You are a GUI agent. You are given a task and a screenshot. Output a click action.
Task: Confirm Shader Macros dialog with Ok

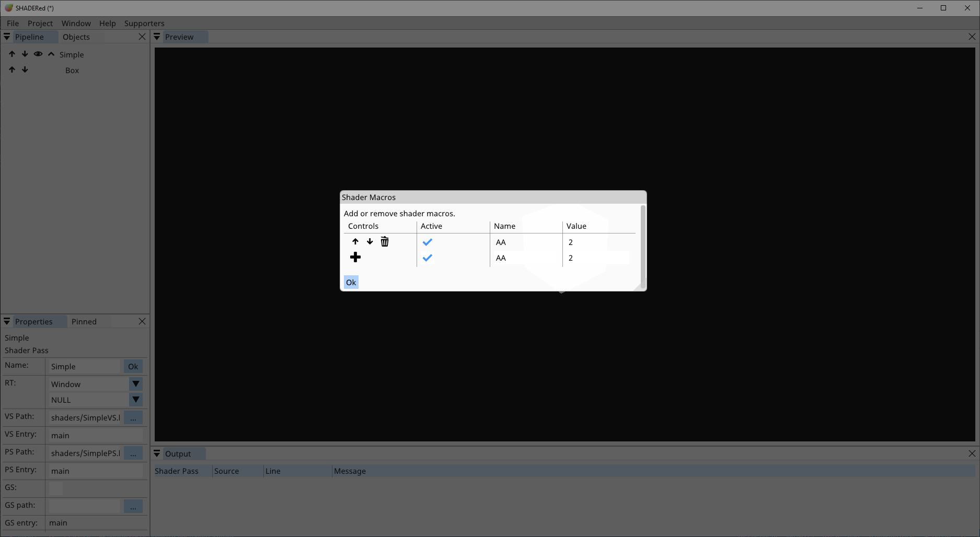(351, 282)
